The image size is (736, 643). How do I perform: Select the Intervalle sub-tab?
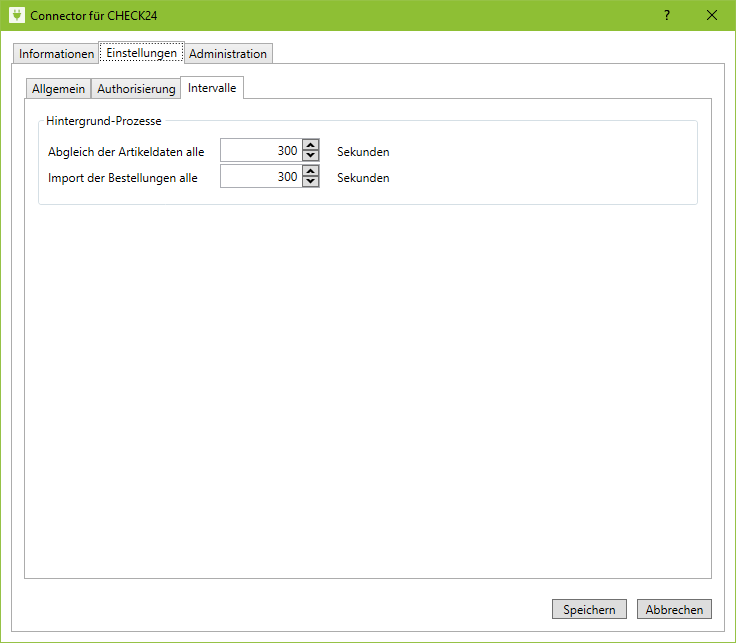coord(212,88)
